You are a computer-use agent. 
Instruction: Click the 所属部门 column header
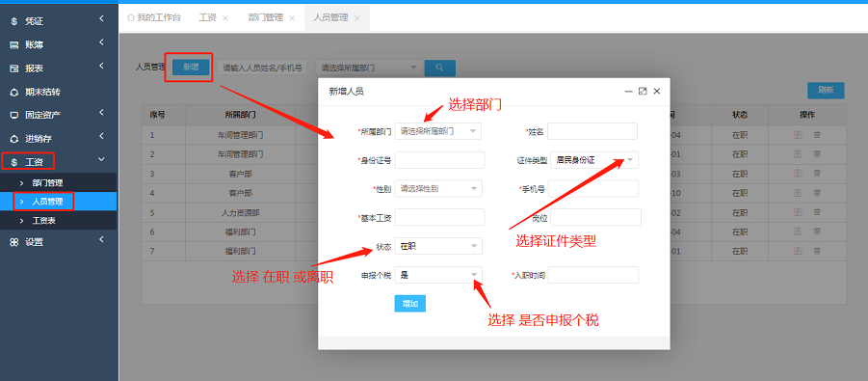click(x=240, y=115)
